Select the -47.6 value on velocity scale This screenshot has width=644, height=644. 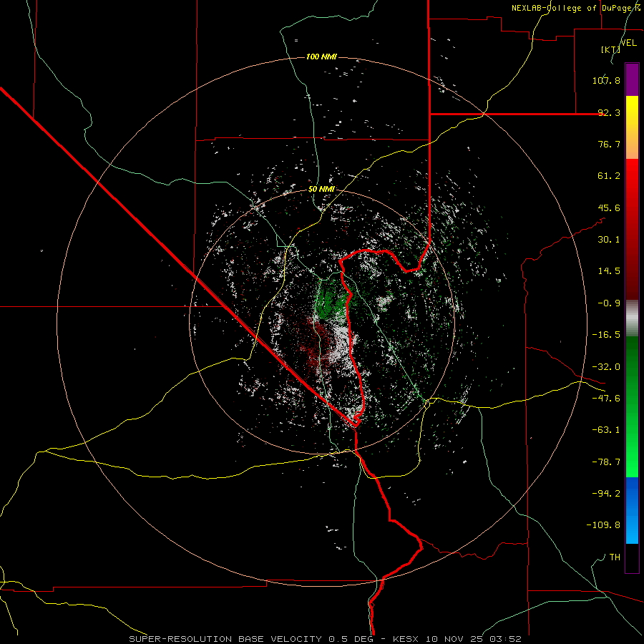point(606,399)
